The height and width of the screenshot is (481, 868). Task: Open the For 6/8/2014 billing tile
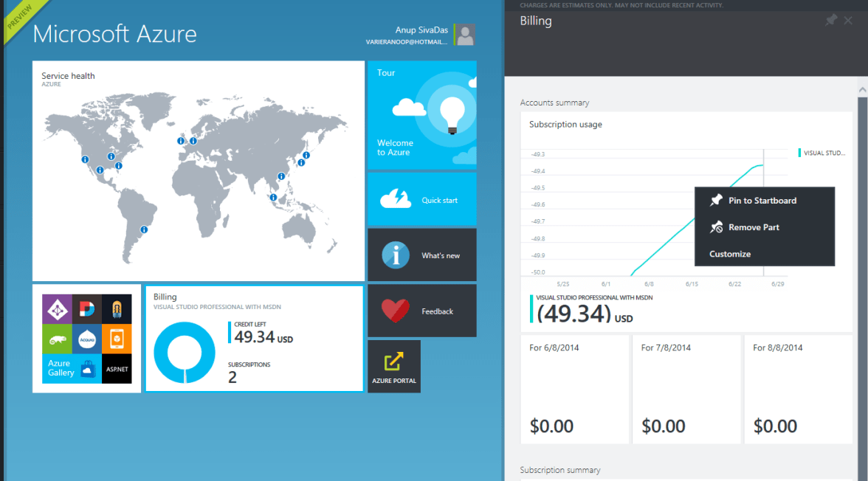click(575, 389)
